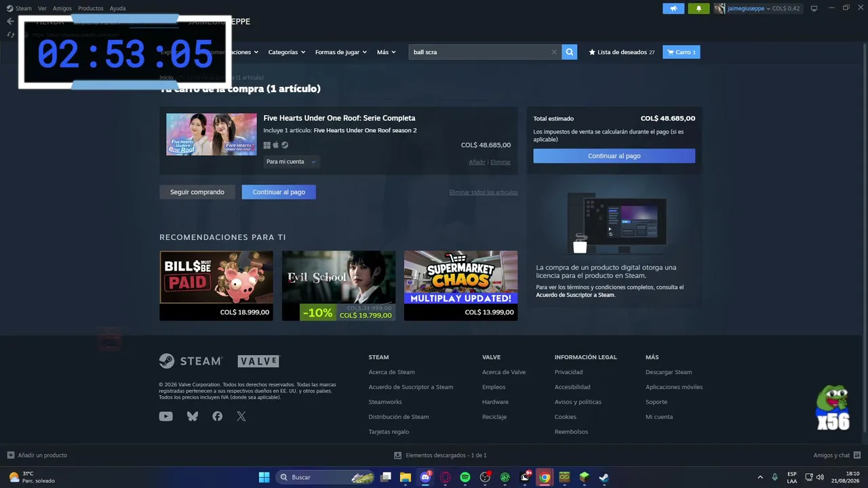Open Spotify from the taskbar
This screenshot has height=488, width=868.
(x=465, y=477)
